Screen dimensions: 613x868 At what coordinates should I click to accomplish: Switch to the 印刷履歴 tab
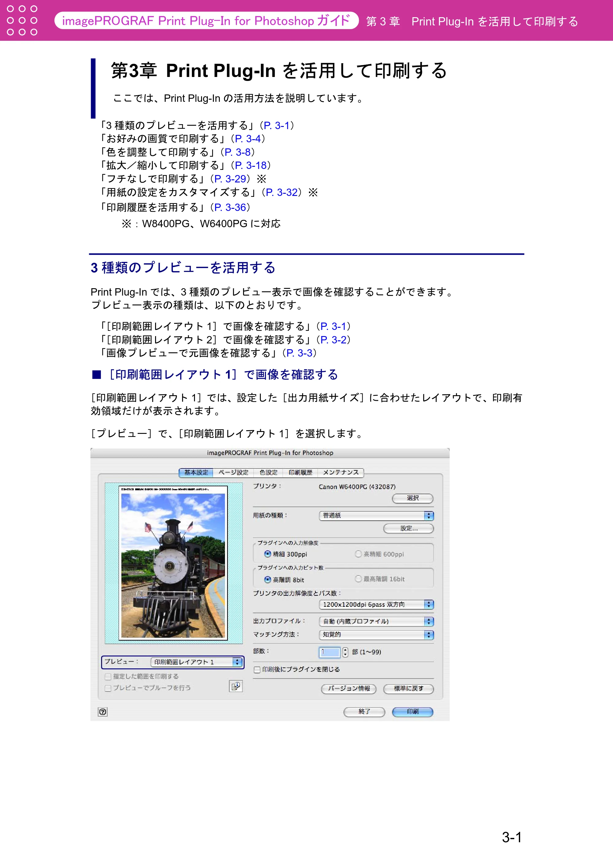[300, 472]
